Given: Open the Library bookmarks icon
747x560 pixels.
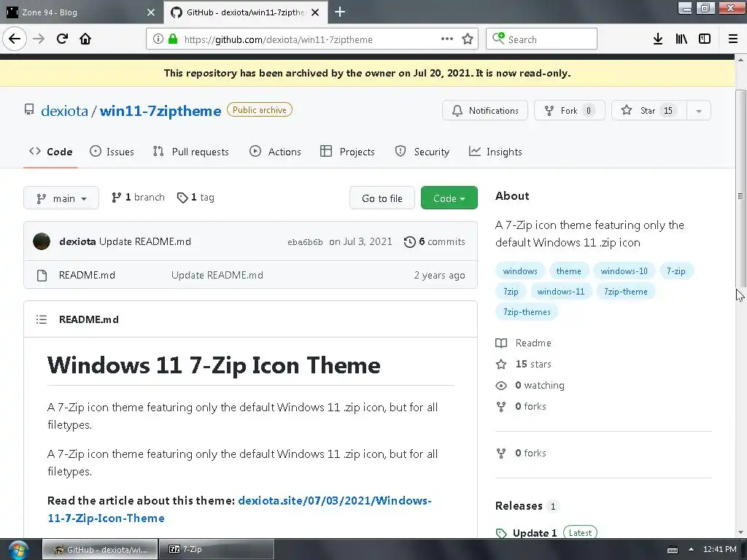Looking at the screenshot, I should tap(681, 39).
